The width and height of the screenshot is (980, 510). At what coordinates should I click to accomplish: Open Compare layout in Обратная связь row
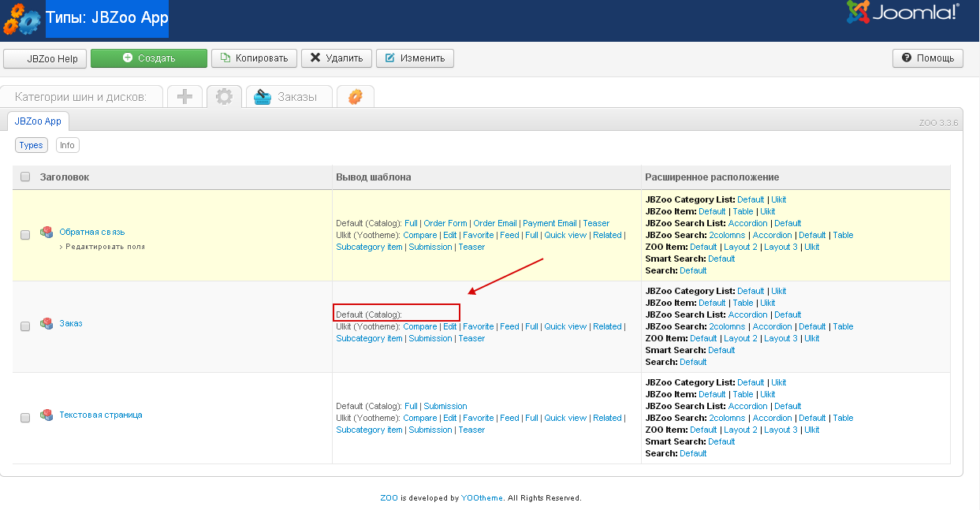pyautogui.click(x=420, y=235)
